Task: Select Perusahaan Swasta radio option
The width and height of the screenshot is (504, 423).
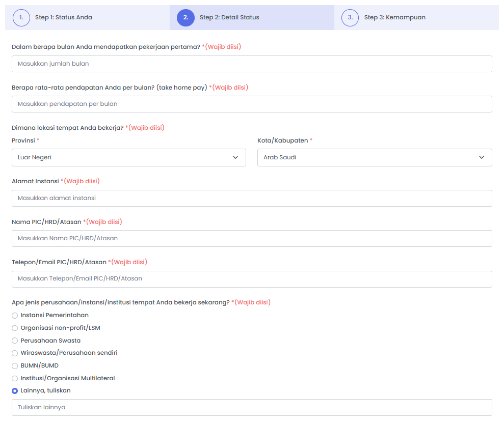Action: click(15, 341)
